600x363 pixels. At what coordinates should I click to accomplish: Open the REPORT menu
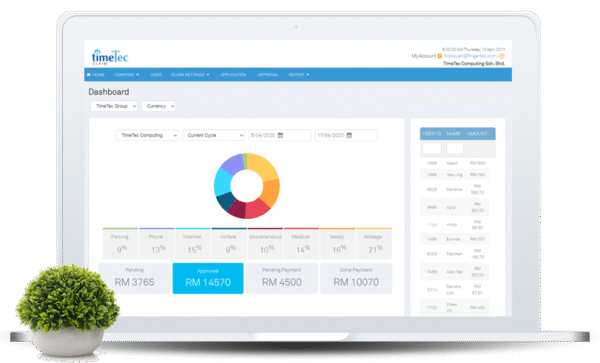pyautogui.click(x=298, y=75)
